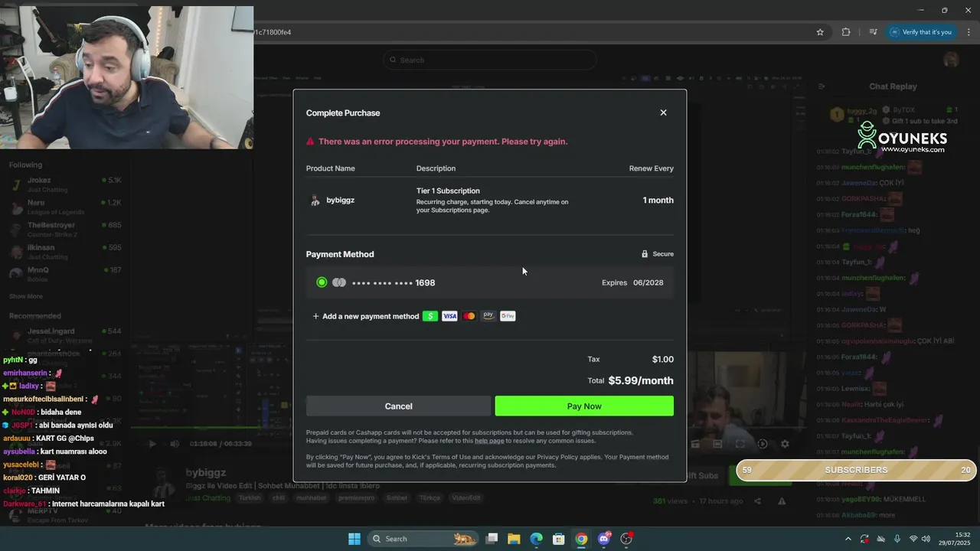Expand Following list with Show More
Viewport: 980px width, 551px height.
(x=26, y=296)
